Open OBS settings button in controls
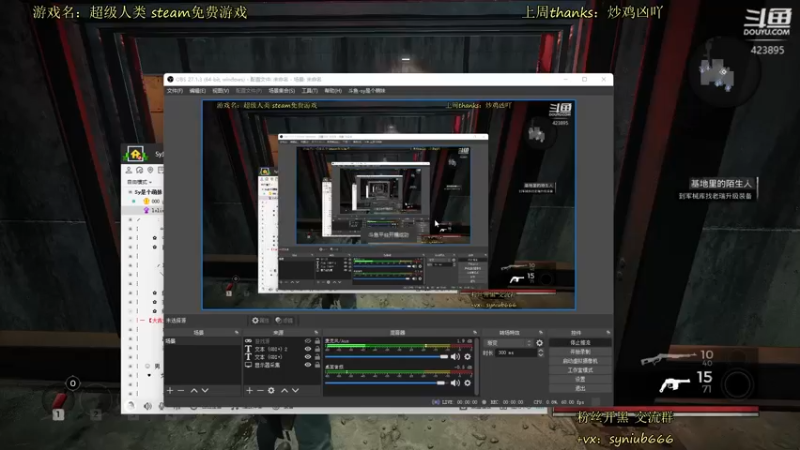This screenshot has width=800, height=450. point(580,379)
